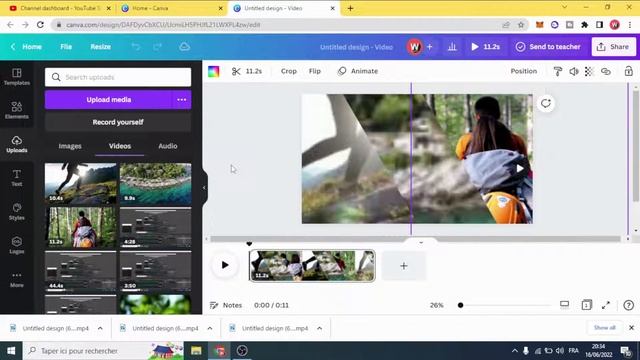Open the Upload media more options menu
The height and width of the screenshot is (360, 640).
182,100
